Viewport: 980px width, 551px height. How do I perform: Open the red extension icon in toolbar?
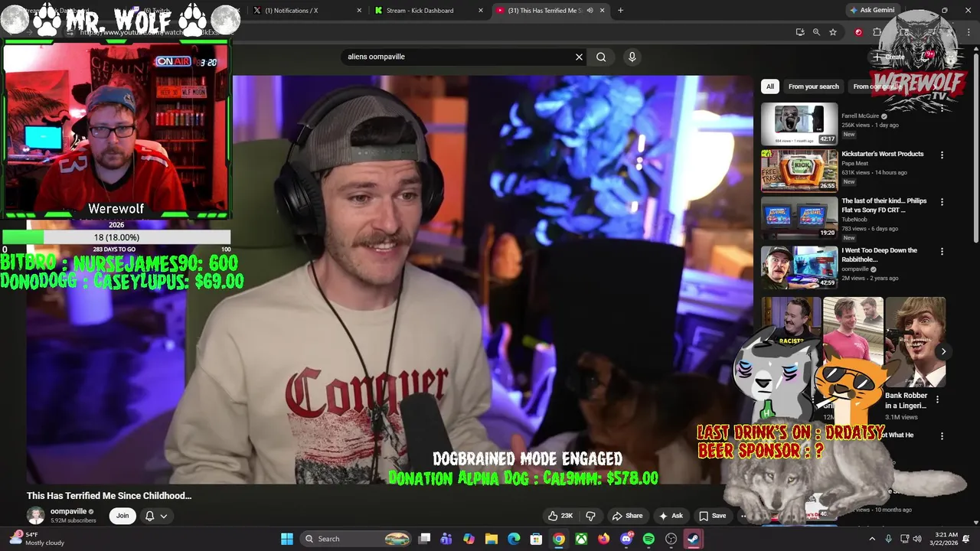pyautogui.click(x=858, y=32)
